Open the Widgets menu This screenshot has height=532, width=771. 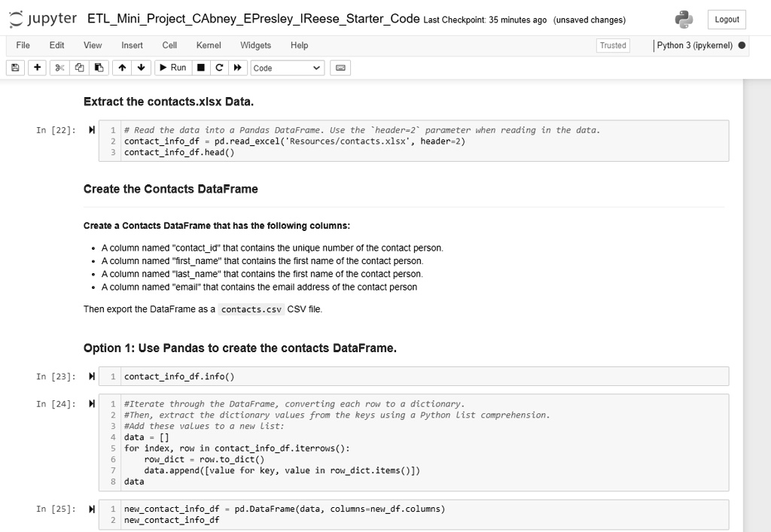[256, 45]
